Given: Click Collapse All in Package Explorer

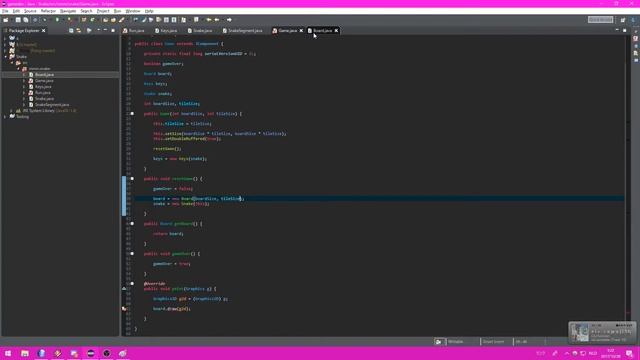Looking at the screenshot, I should (x=71, y=31).
